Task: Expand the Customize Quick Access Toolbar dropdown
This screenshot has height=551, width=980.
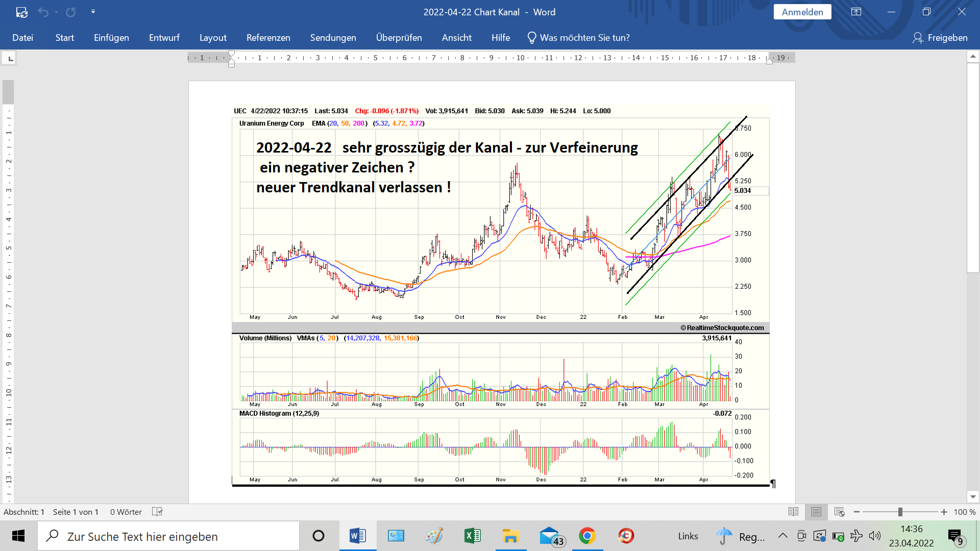Action: point(93,12)
